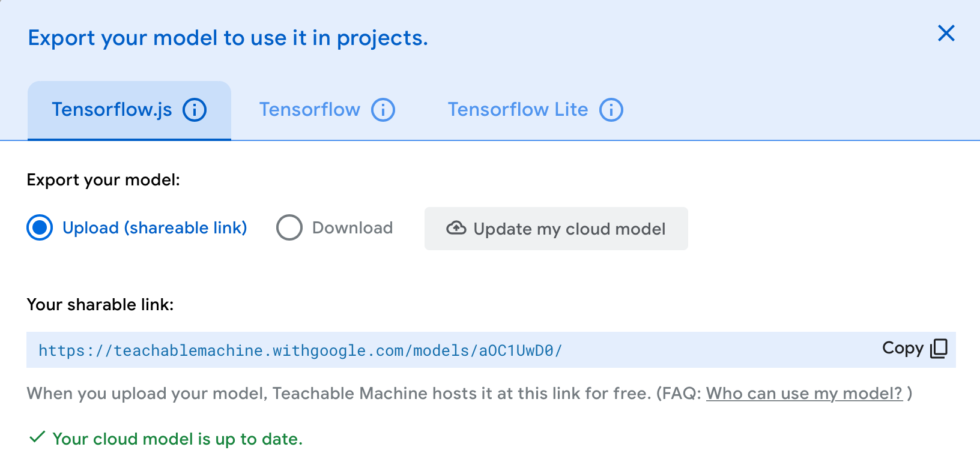Image resolution: width=980 pixels, height=456 pixels.
Task: Click Update my cloud model button
Action: 556,229
